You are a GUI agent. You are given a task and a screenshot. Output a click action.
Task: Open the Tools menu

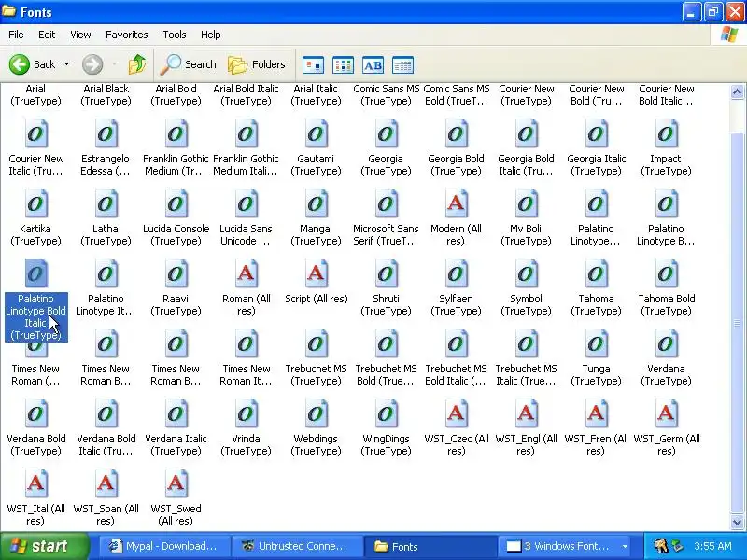coord(175,35)
